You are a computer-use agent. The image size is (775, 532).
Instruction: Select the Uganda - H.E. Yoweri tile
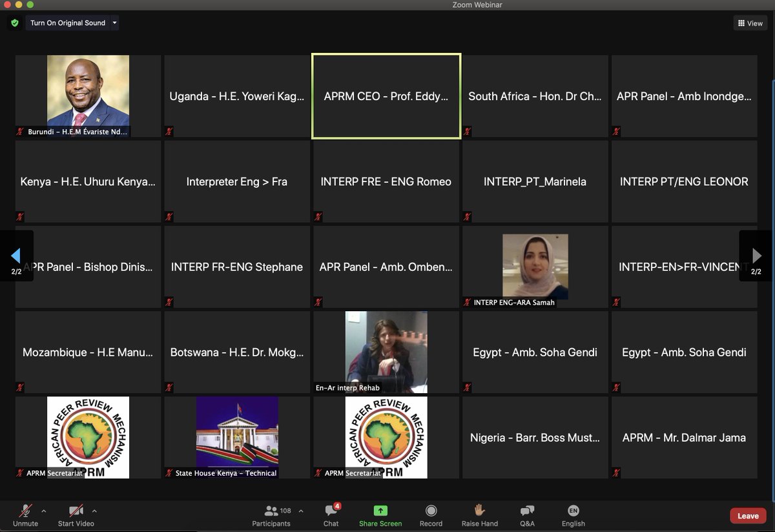click(237, 96)
